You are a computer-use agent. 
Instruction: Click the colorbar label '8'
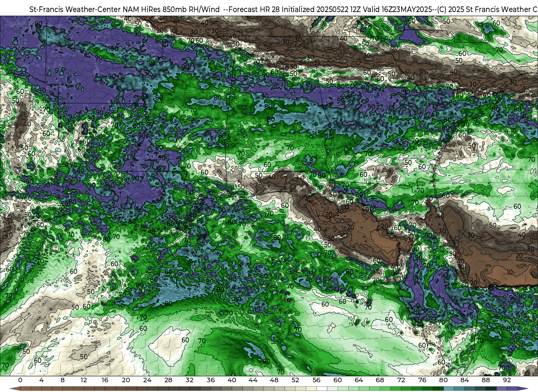click(62, 380)
